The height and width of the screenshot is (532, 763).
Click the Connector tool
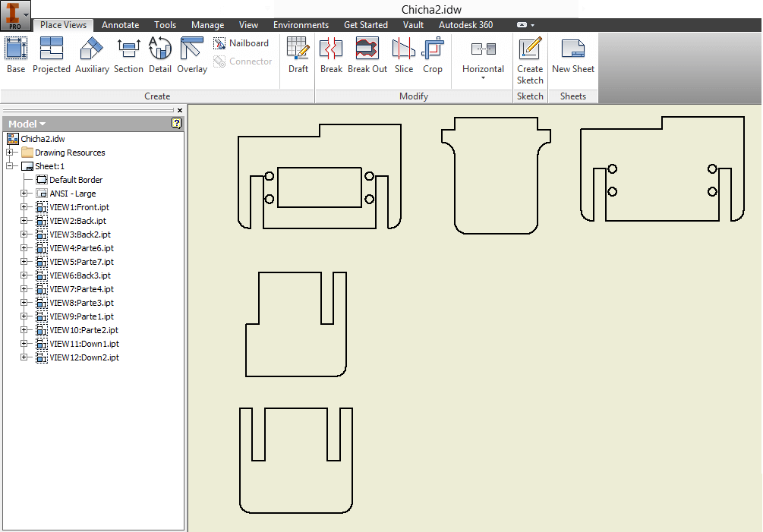click(243, 61)
